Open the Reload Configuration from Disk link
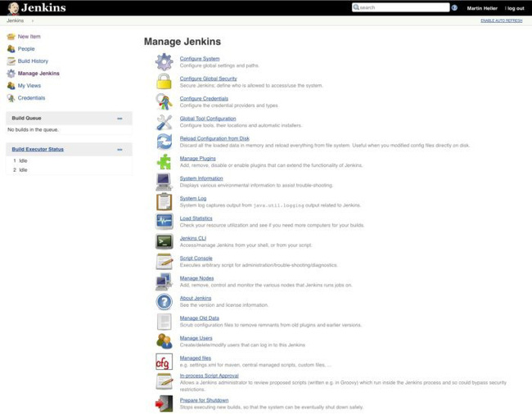This screenshot has height=414, width=532. (x=214, y=138)
